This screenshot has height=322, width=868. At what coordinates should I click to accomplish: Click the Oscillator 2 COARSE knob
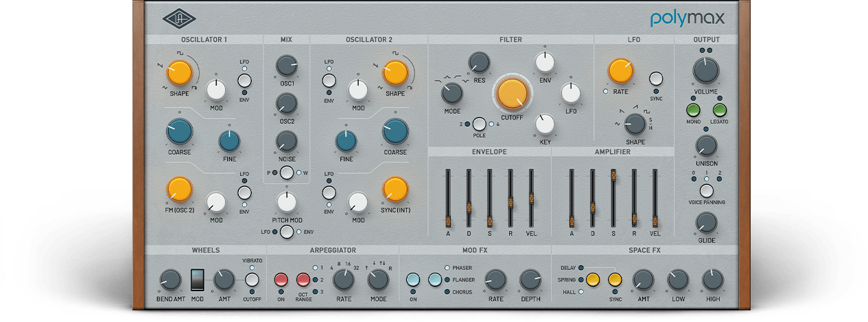click(x=395, y=131)
